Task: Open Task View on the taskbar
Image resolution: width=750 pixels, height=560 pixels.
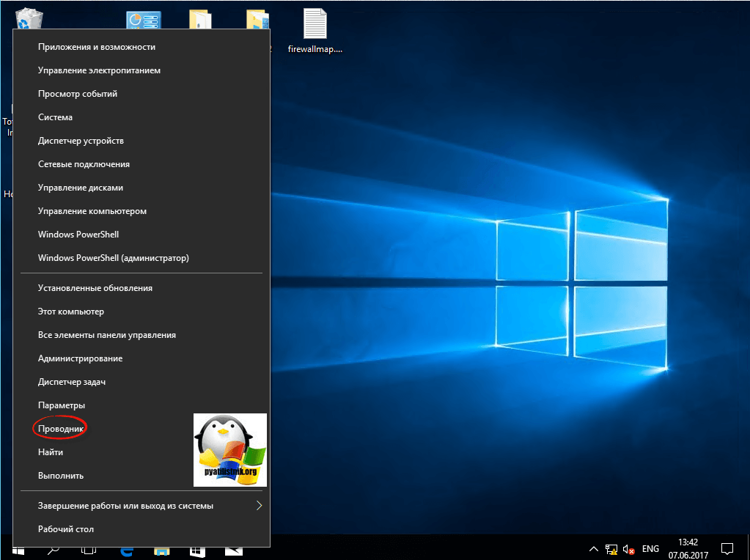Action: tap(89, 551)
